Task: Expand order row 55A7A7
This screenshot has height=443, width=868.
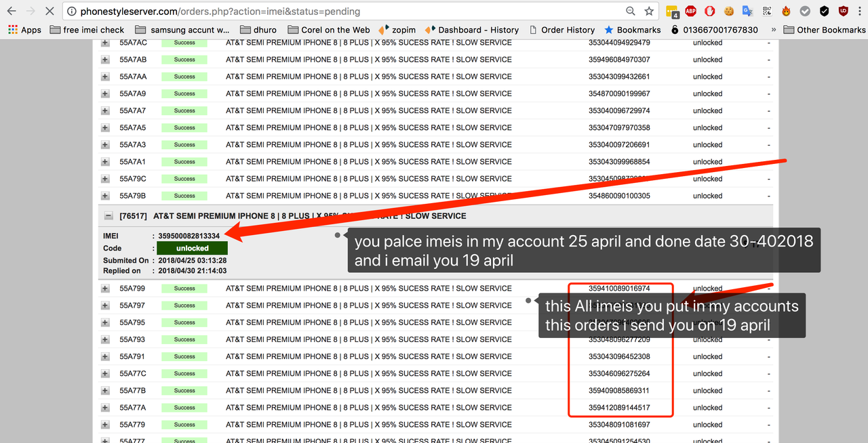Action: pos(105,110)
